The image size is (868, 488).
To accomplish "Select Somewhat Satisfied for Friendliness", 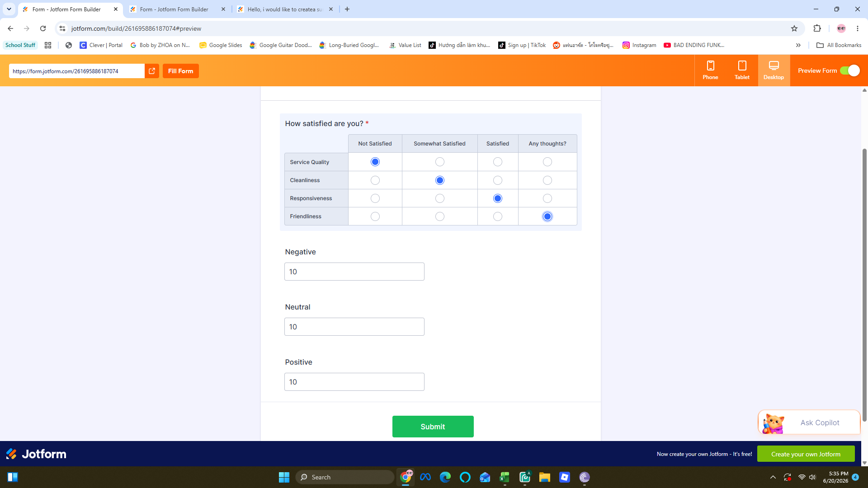I will [x=439, y=216].
